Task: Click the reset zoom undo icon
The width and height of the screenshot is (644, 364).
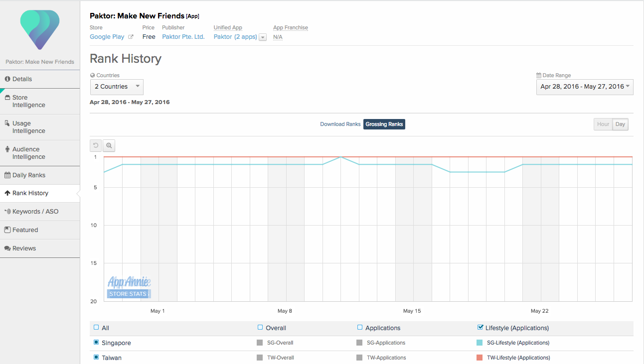Action: pos(96,146)
